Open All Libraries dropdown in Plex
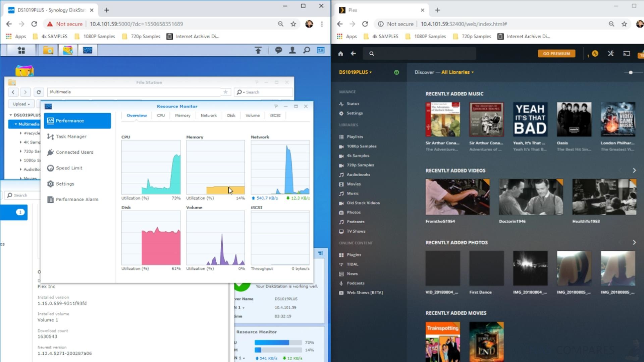Image resolution: width=644 pixels, height=362 pixels. pyautogui.click(x=458, y=72)
